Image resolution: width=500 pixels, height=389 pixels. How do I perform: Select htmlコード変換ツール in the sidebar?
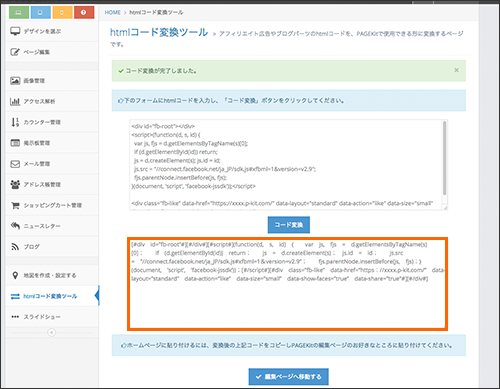(52, 296)
